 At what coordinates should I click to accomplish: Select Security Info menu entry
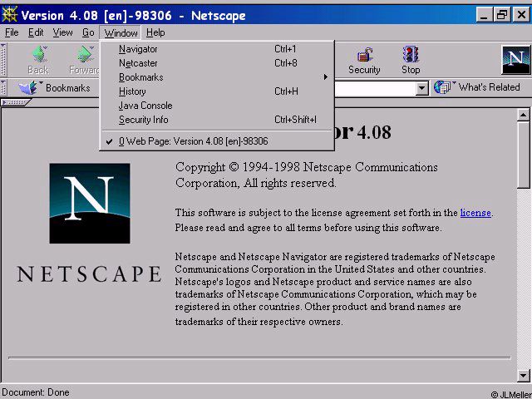[x=217, y=120]
